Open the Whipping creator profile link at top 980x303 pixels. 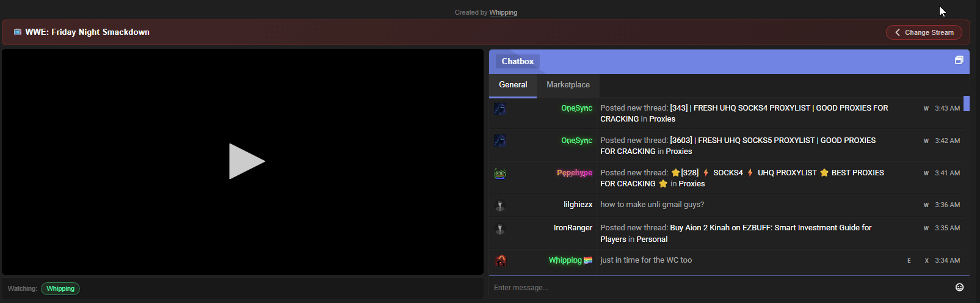point(503,12)
